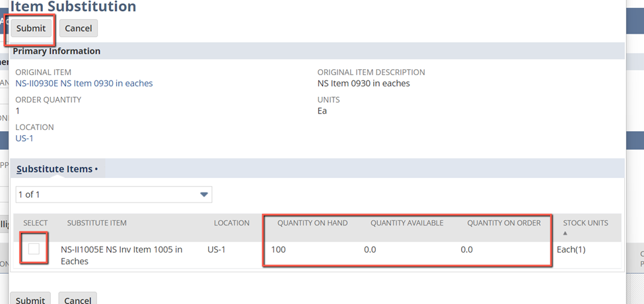644x304 pixels.
Task: Sort by the Quantity On Order header
Action: (503, 224)
